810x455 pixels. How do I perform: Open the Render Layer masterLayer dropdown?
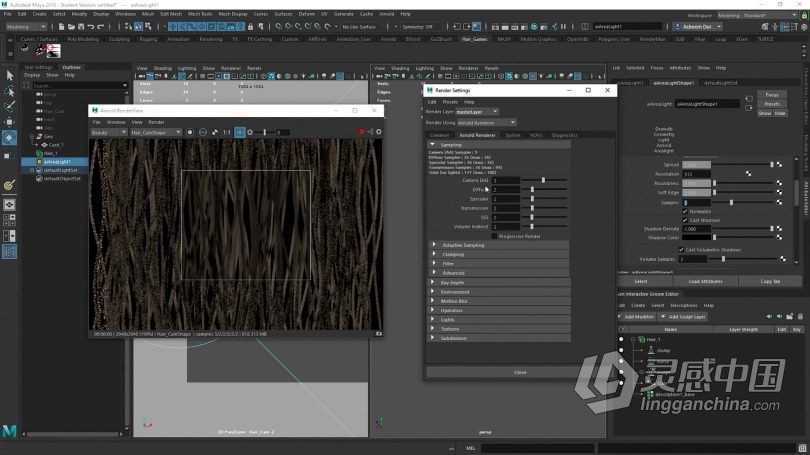477,112
